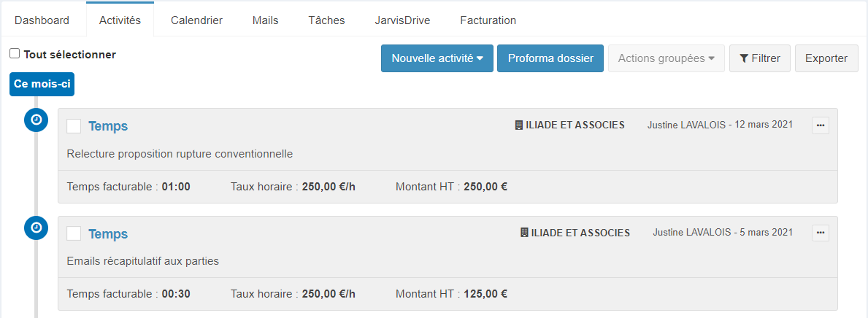Select the Ce mois-ci timeline label
The height and width of the screenshot is (318, 868).
point(42,84)
